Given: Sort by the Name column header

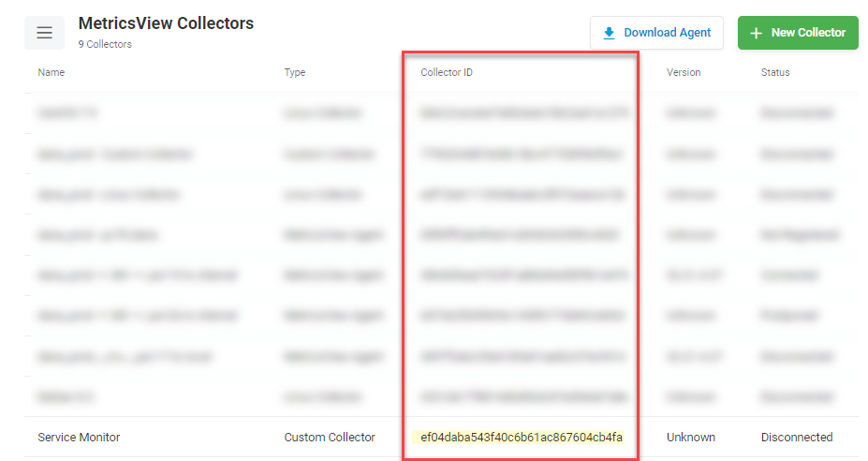Looking at the screenshot, I should (51, 72).
